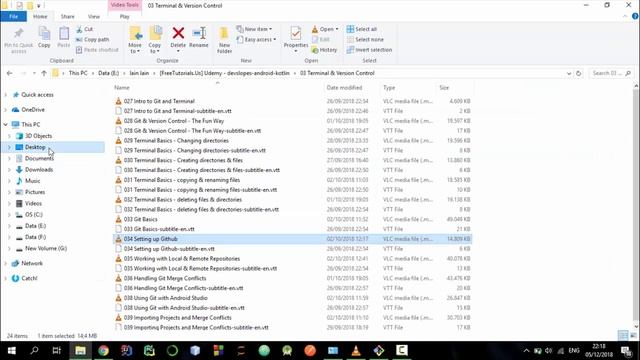
Task: Sort by the Name column header
Action: [x=122, y=87]
